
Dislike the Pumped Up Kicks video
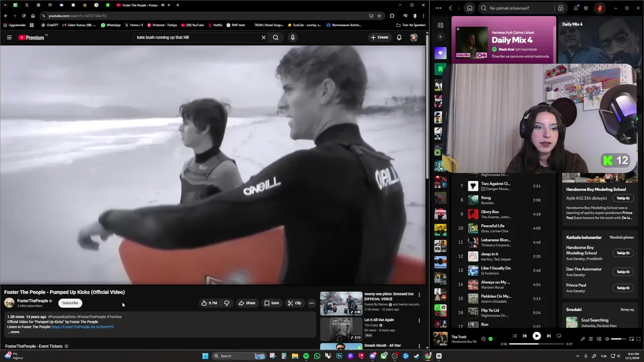[226, 303]
